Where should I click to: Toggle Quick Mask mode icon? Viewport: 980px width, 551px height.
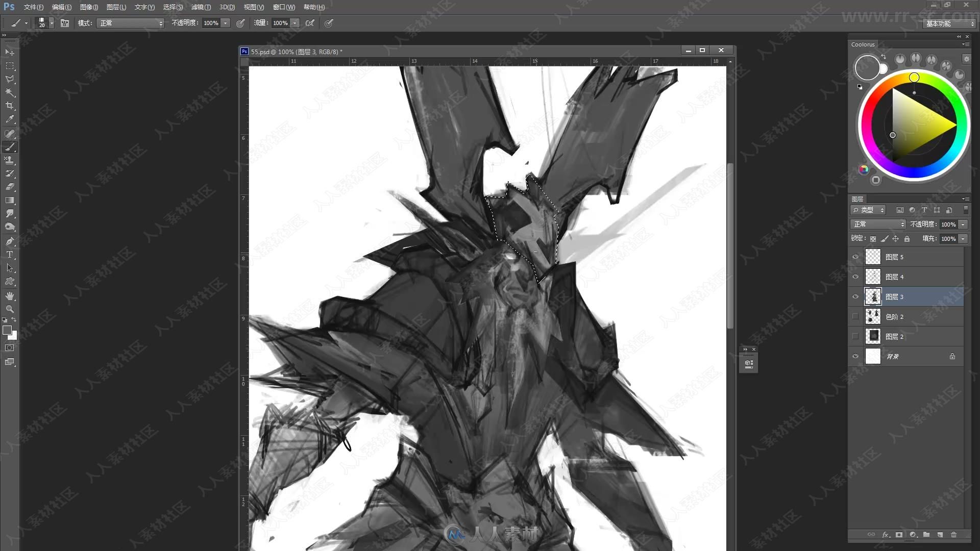point(10,348)
